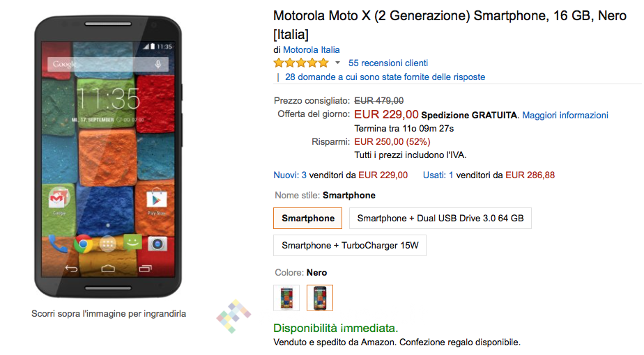Click the Chrome icon on phone dock

[x=83, y=244]
